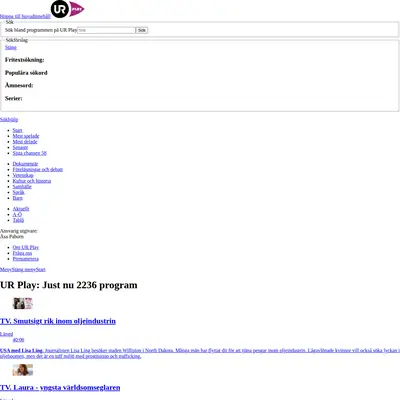Open the Sökhjälp link
Screen dimensions: 400x400
[x=9, y=119]
